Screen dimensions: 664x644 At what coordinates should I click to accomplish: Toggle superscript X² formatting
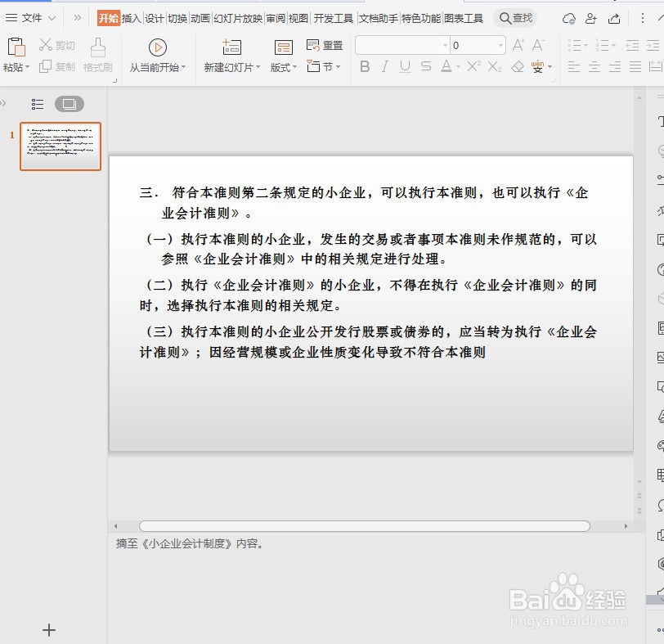coord(473,66)
